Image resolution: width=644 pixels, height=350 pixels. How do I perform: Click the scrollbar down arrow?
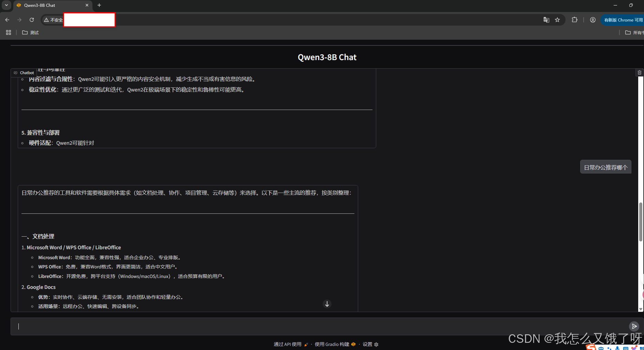point(641,309)
